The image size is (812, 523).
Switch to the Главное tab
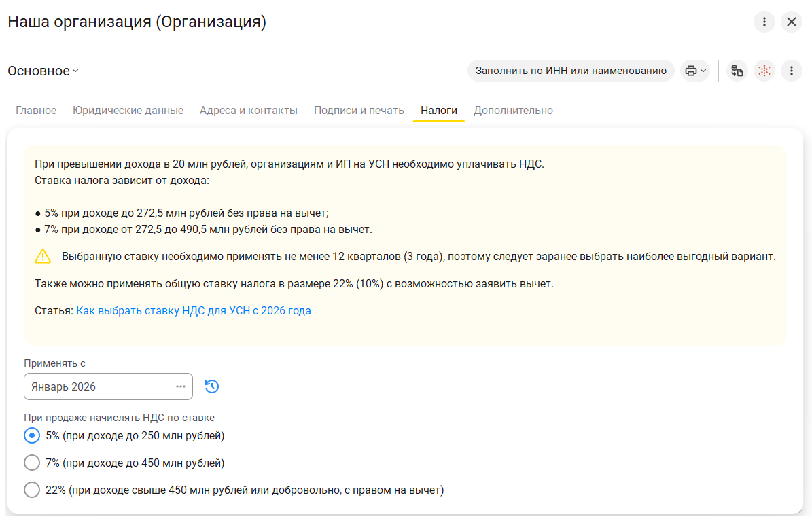pyautogui.click(x=36, y=110)
